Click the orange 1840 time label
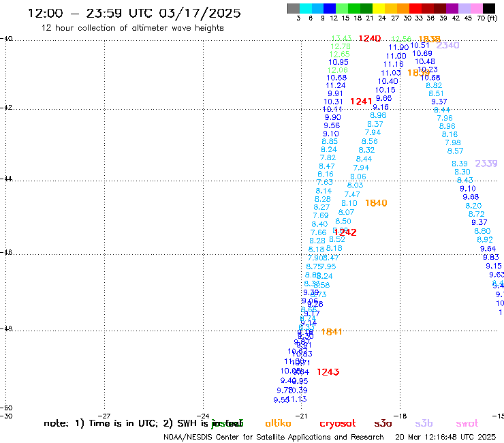This screenshot has width=504, height=443. [x=376, y=203]
